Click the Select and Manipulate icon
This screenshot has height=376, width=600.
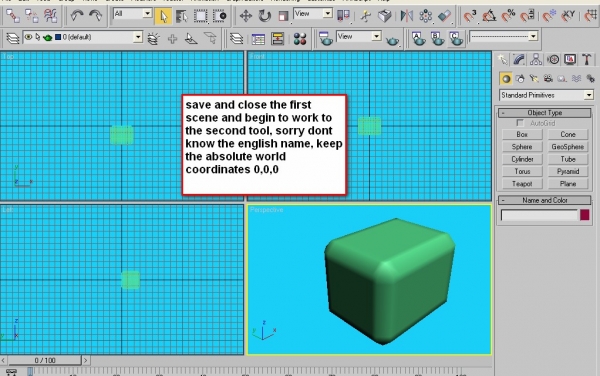coord(365,16)
